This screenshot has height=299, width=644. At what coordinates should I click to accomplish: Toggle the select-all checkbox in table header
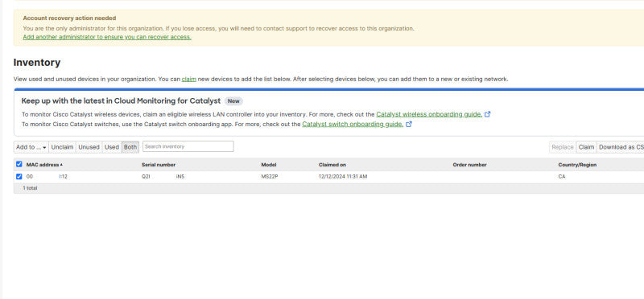tap(19, 165)
